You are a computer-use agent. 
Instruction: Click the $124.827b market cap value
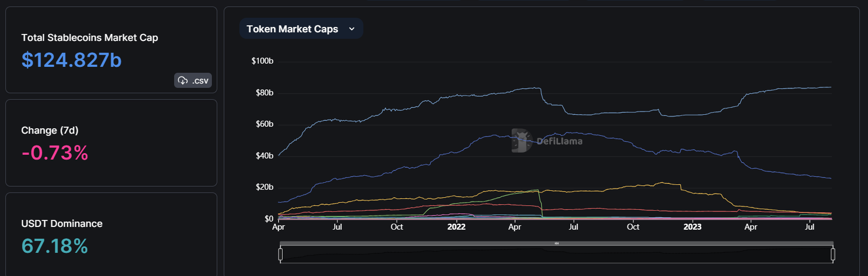(72, 60)
